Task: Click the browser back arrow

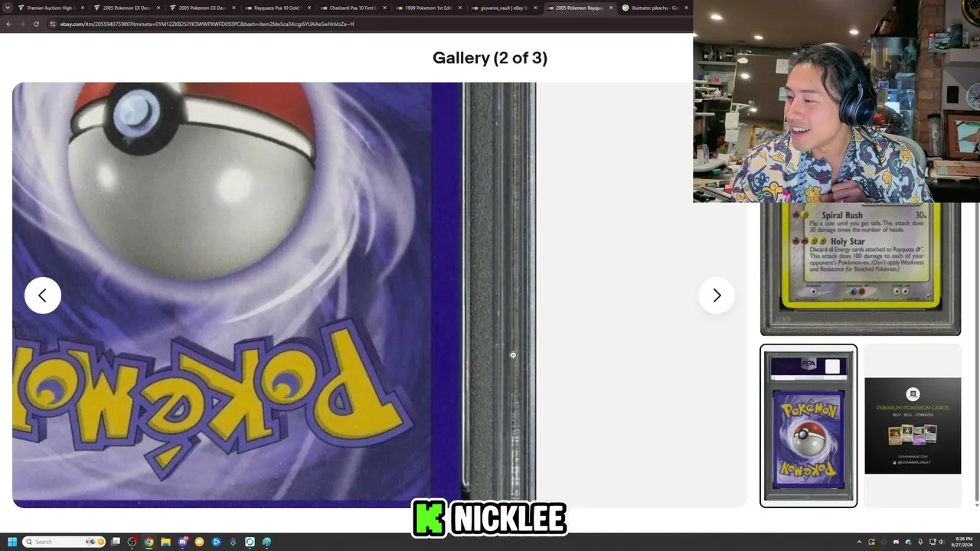Action: (8, 24)
